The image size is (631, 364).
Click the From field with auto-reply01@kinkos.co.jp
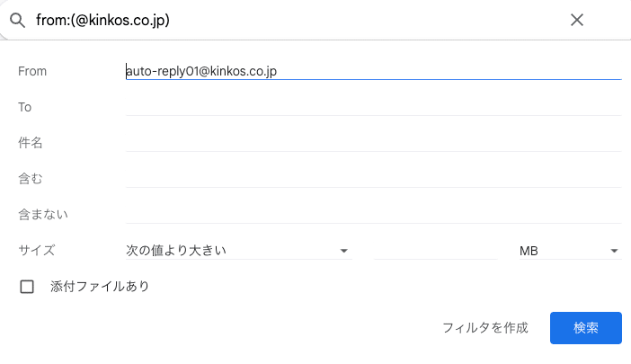pos(373,71)
